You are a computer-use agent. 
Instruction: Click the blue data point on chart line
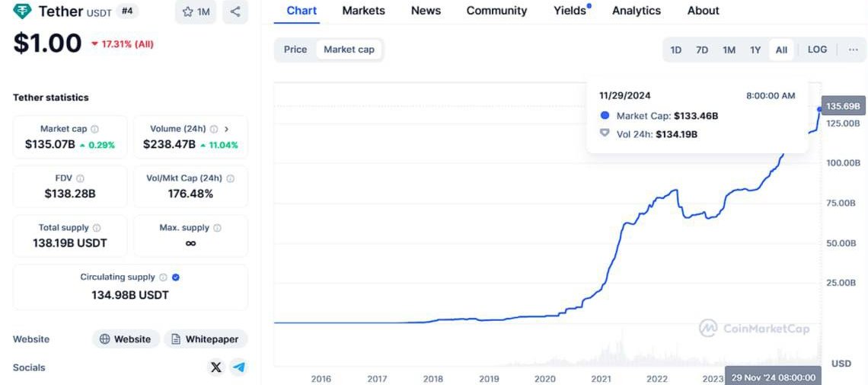point(820,109)
